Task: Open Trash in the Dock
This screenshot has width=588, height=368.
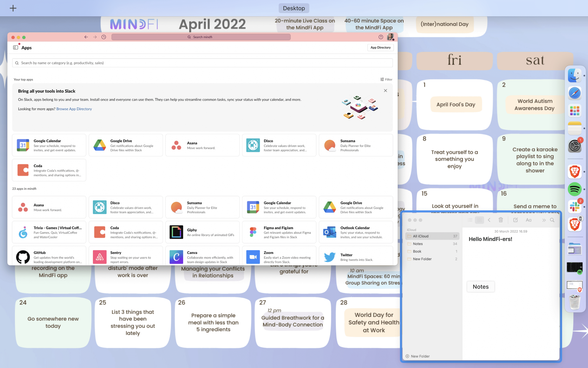Action: [x=574, y=302]
